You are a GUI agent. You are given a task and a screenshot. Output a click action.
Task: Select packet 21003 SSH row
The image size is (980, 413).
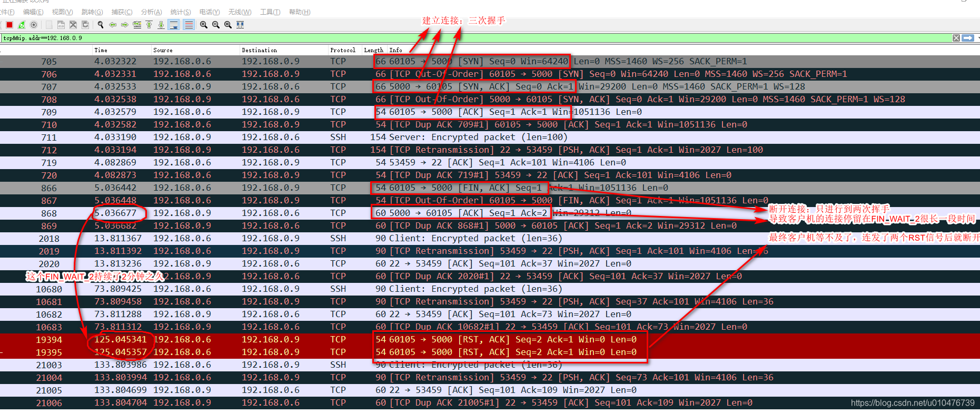(490, 365)
